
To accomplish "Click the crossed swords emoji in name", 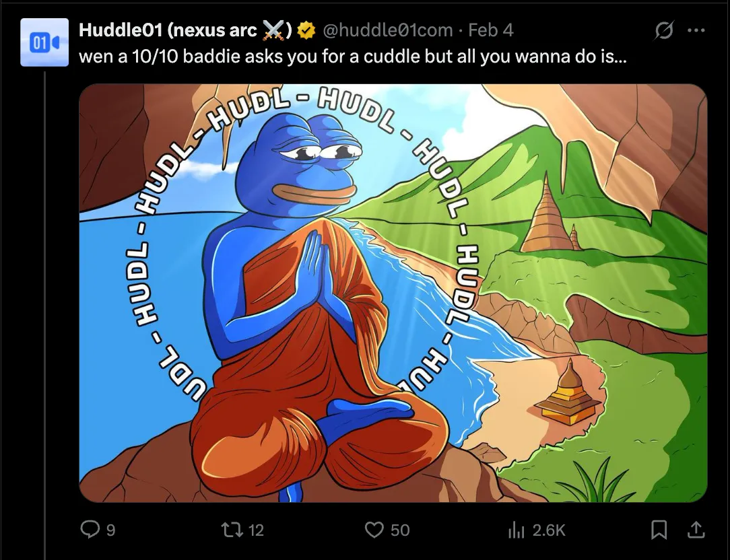I will (x=273, y=31).
